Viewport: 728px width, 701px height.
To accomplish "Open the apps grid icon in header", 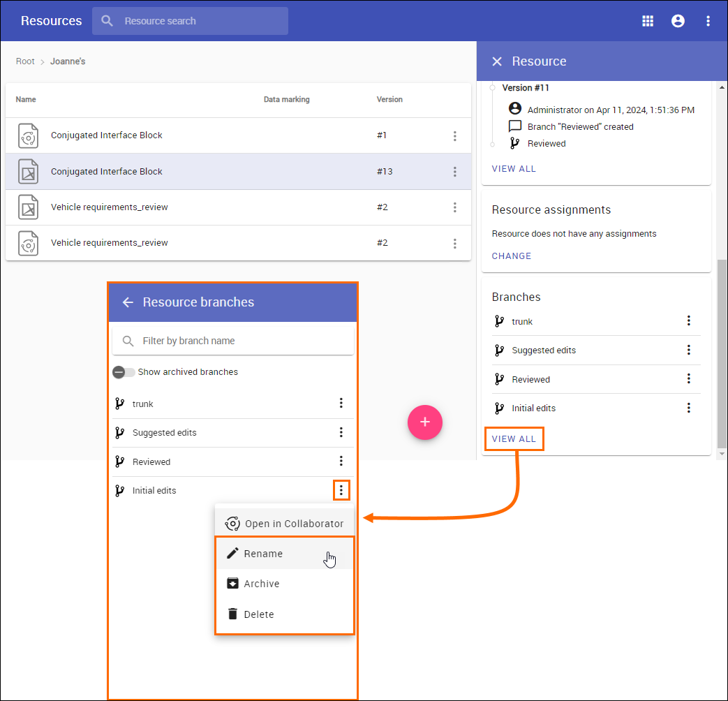I will [648, 21].
